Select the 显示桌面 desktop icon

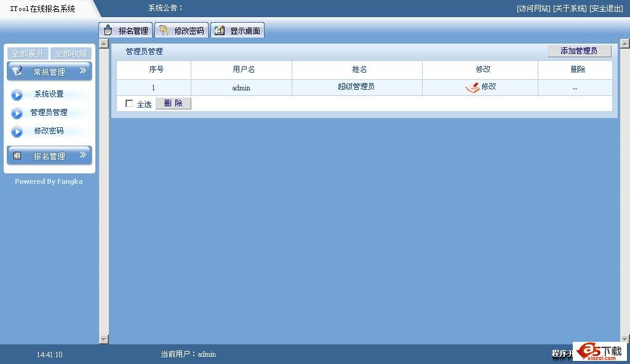coord(219,30)
